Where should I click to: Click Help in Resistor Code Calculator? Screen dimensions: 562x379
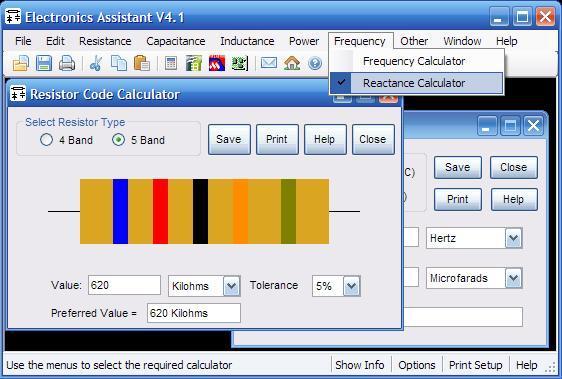[x=325, y=139]
